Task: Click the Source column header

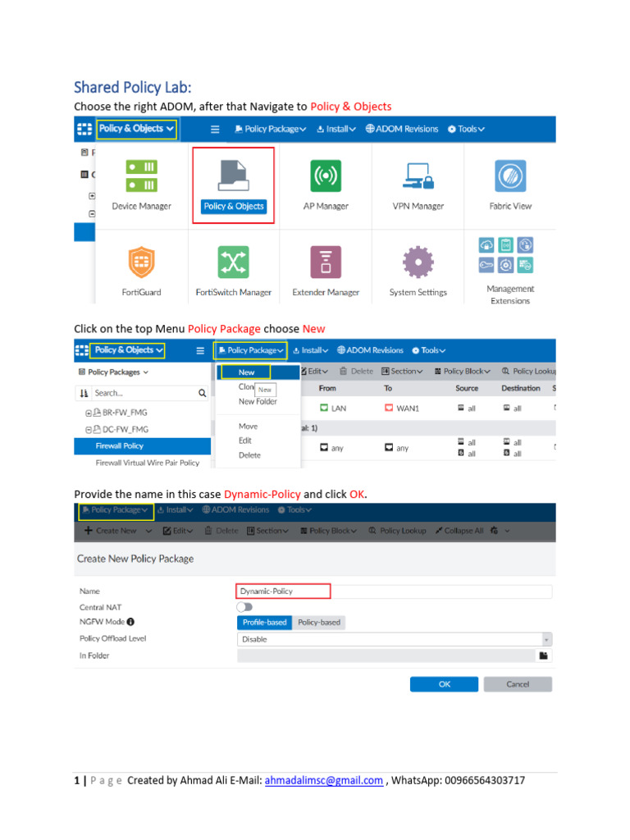Action: [467, 388]
